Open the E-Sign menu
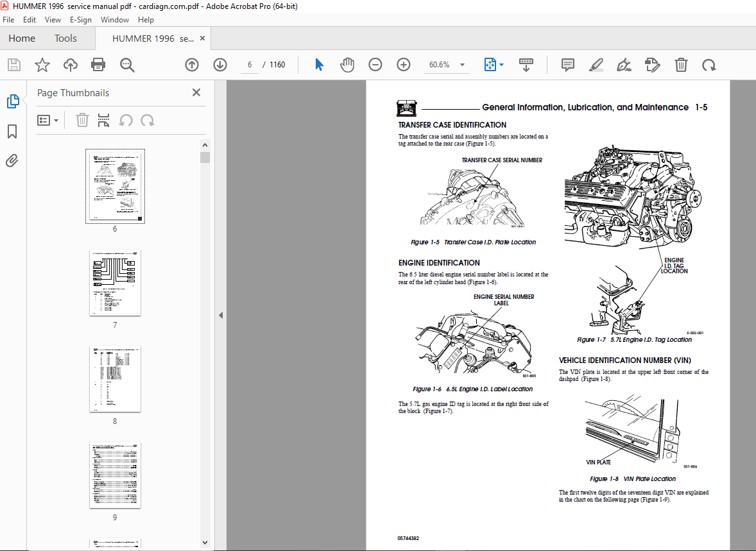Viewport: 756px width, 551px height. click(81, 19)
